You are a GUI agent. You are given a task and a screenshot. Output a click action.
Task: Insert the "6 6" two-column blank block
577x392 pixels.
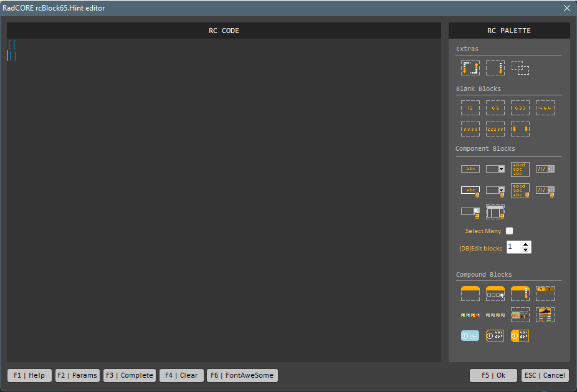(x=495, y=108)
